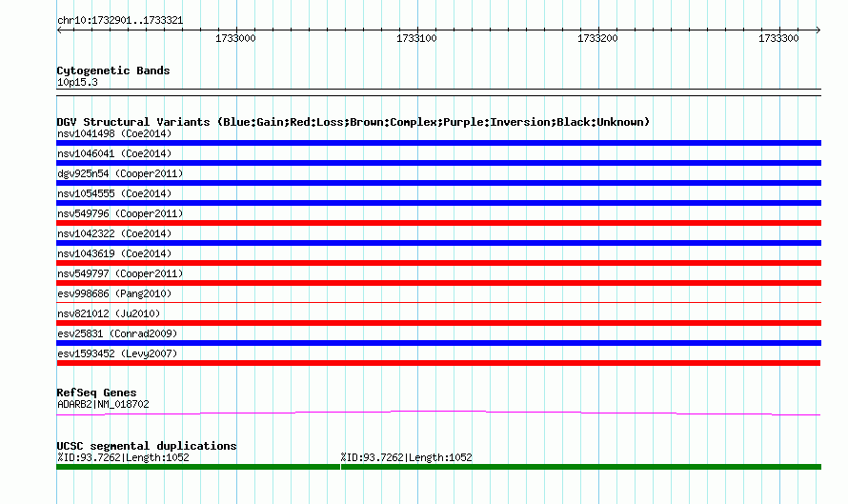
Task: Click the 1733300 ruler position
Action: [x=778, y=38]
